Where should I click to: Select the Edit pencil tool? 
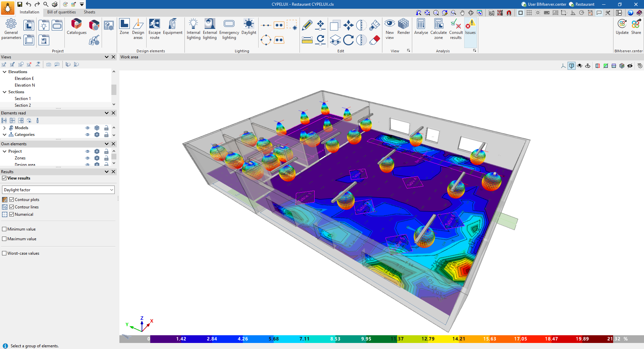coord(307,25)
